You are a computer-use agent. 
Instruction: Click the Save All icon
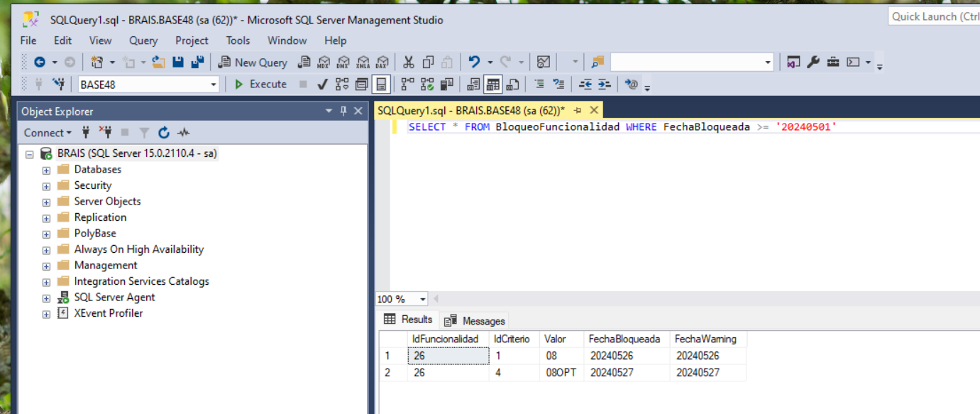197,62
